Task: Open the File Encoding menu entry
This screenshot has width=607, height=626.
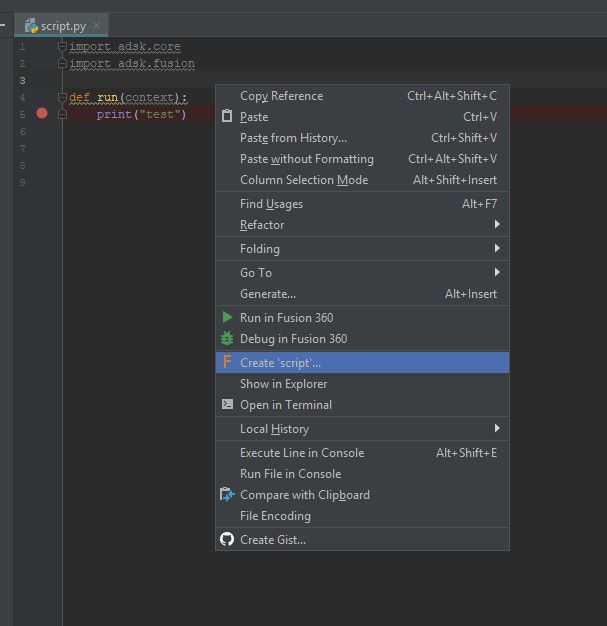Action: pos(362,516)
